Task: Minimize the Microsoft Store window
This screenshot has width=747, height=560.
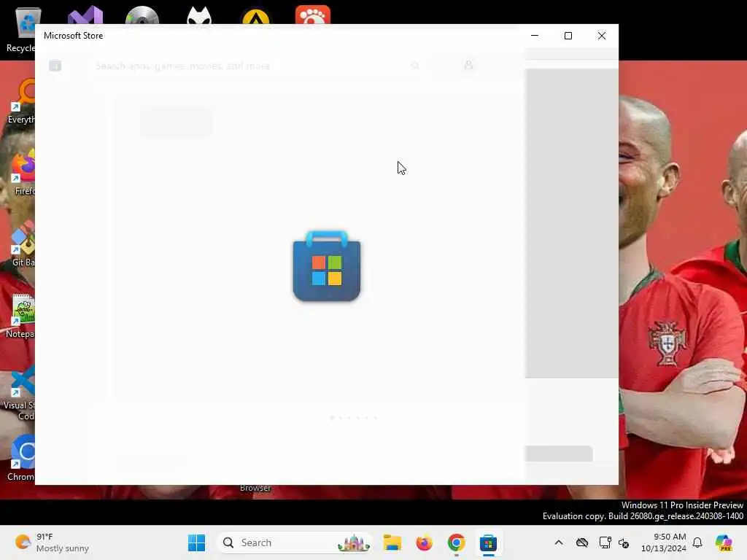Action: tap(535, 36)
